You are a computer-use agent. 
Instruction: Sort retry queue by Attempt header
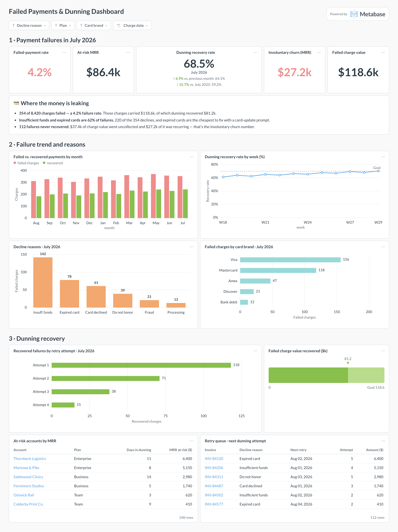pyautogui.click(x=346, y=450)
